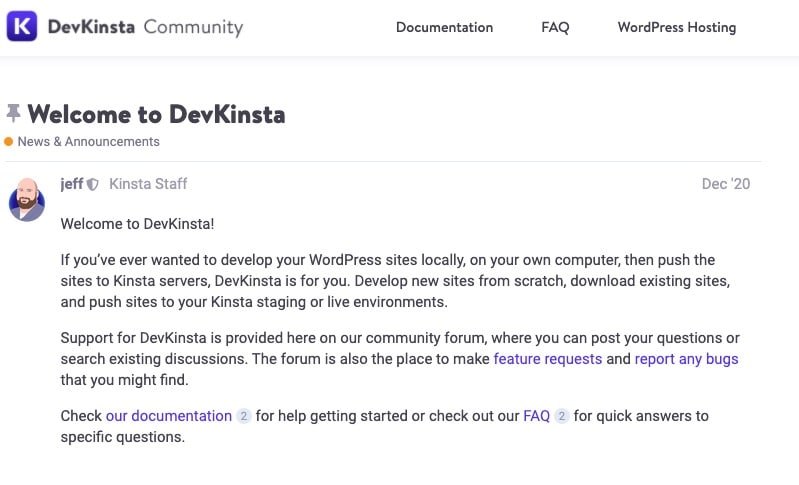Follow the feature requests link

coord(548,359)
